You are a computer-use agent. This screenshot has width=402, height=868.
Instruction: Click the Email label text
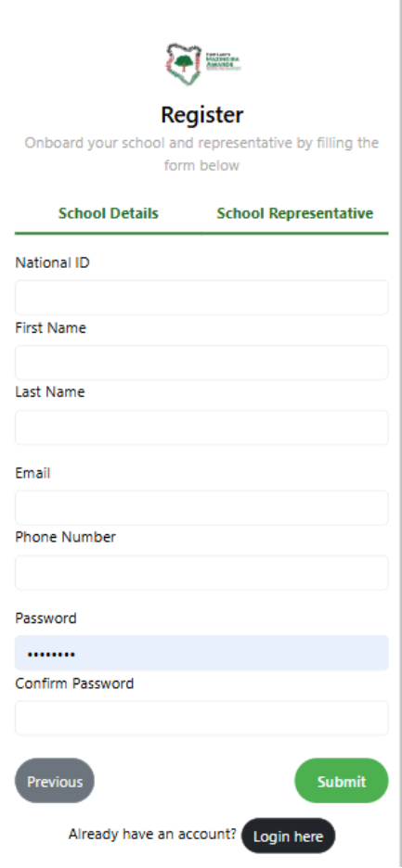(32, 473)
